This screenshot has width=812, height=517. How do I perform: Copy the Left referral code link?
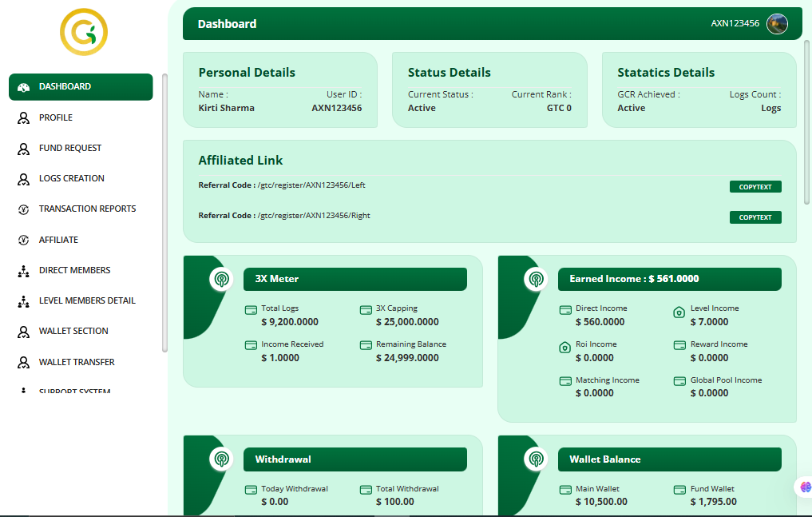pyautogui.click(x=755, y=187)
